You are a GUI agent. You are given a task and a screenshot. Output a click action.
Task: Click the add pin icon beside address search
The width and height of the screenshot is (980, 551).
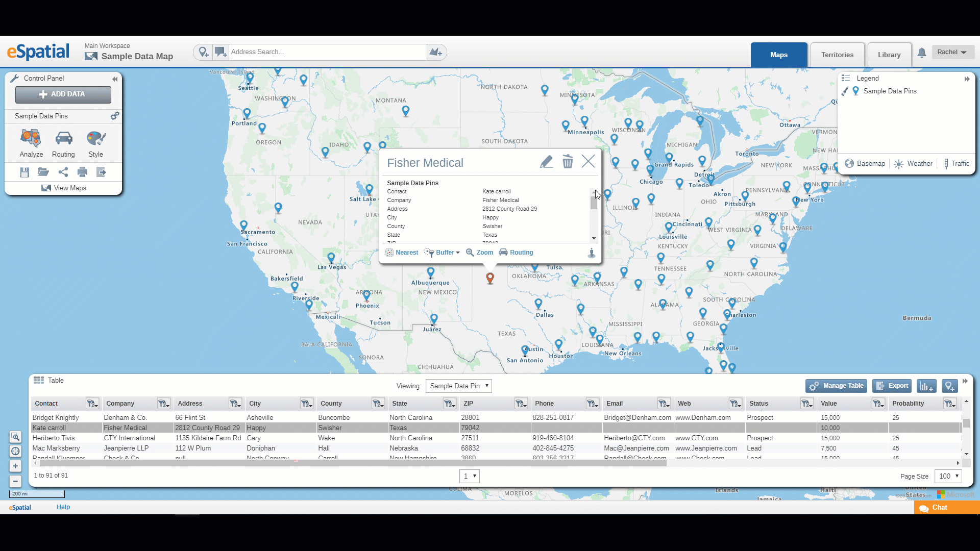(x=203, y=52)
